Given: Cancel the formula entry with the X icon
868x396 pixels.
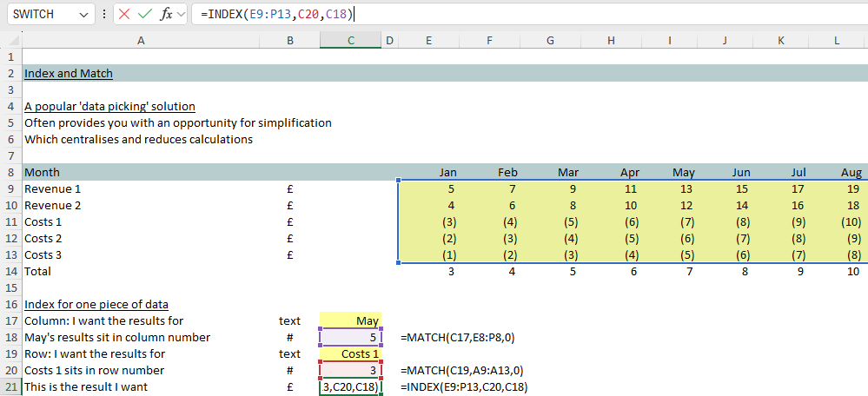Looking at the screenshot, I should pyautogui.click(x=125, y=15).
